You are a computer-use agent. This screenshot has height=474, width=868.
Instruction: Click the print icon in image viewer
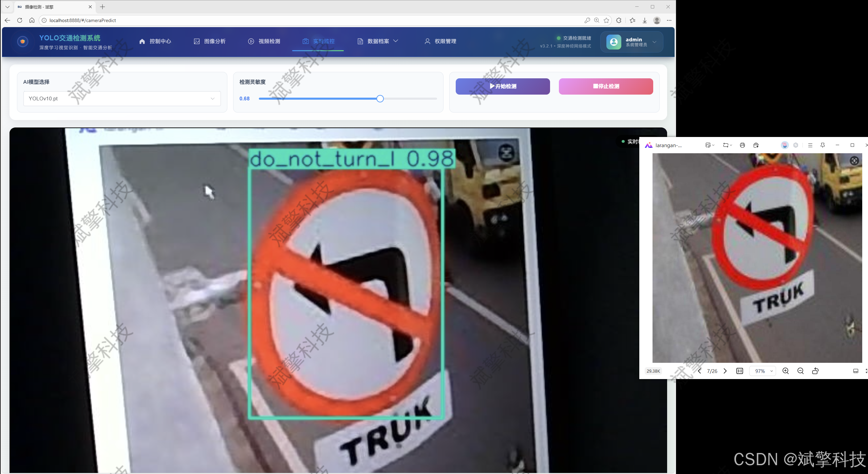[742, 145]
